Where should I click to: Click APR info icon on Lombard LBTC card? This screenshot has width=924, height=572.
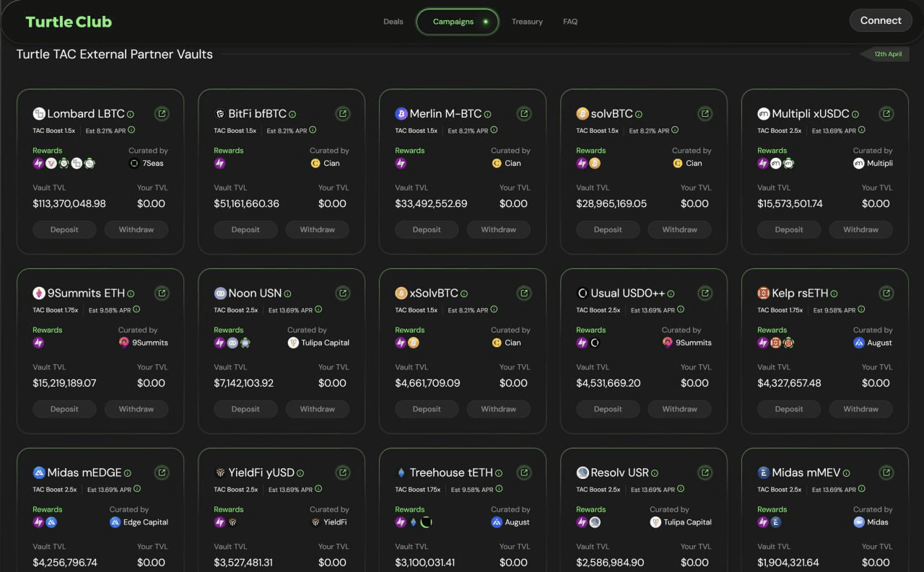click(x=131, y=130)
